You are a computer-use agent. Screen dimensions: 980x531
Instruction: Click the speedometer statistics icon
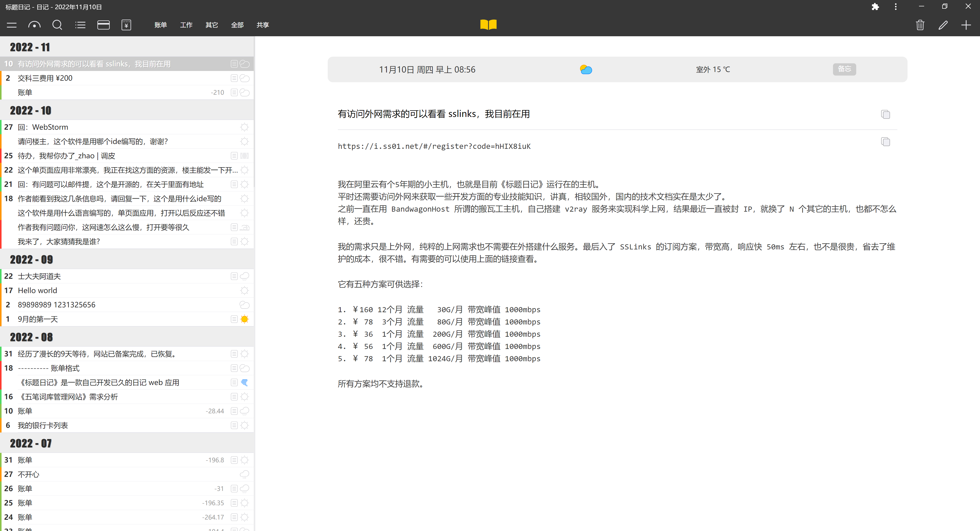click(x=34, y=25)
